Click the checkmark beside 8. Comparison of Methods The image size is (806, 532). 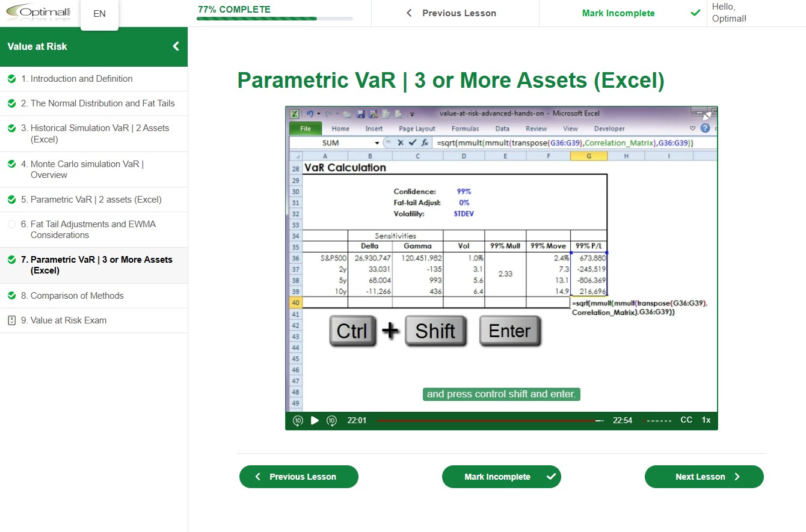pos(11,296)
